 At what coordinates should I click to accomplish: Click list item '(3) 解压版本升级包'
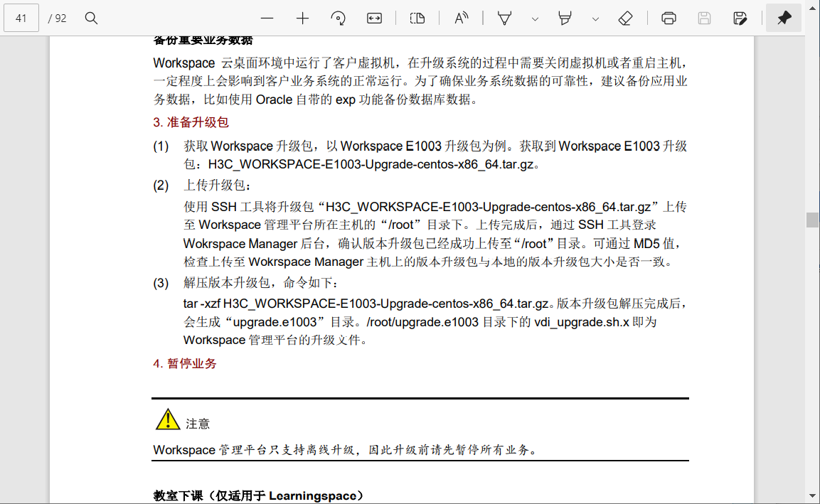(x=246, y=283)
